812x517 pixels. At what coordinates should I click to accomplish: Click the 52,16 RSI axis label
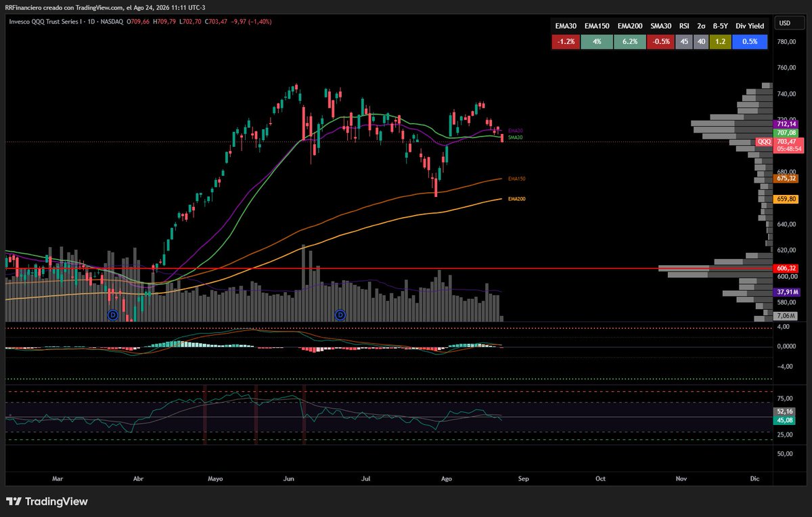click(x=785, y=411)
